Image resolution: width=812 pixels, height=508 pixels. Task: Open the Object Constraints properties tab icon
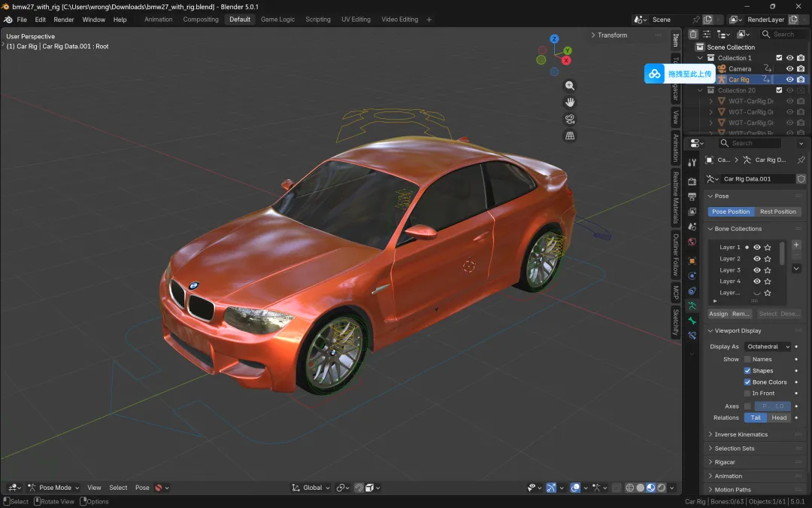692,291
